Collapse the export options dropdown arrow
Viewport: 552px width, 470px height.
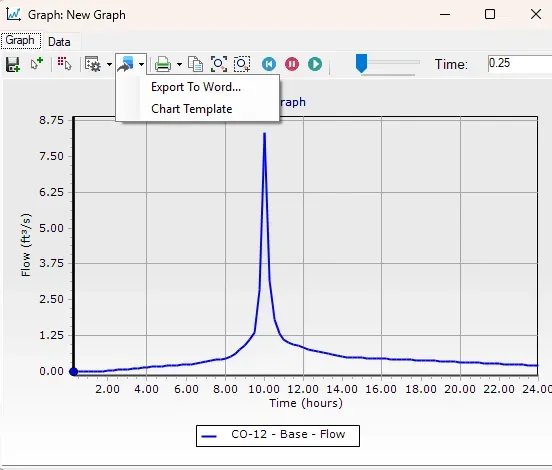(x=142, y=64)
